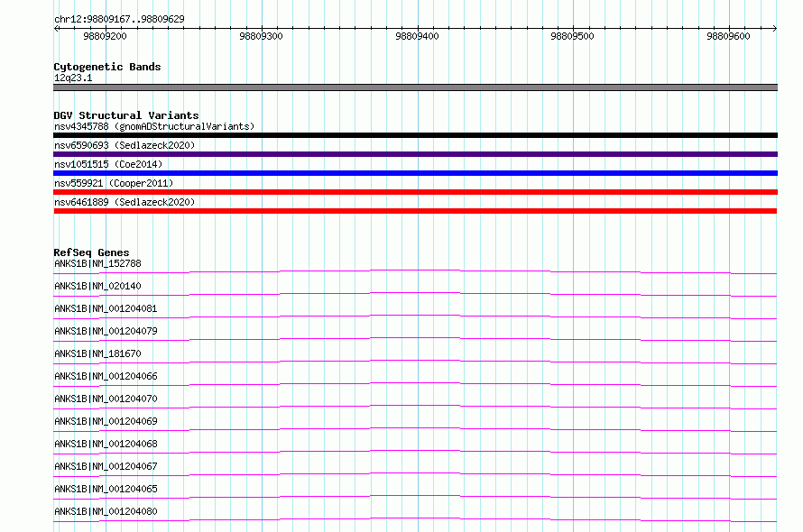Click the right arrow of the coordinate ruler

[774, 28]
